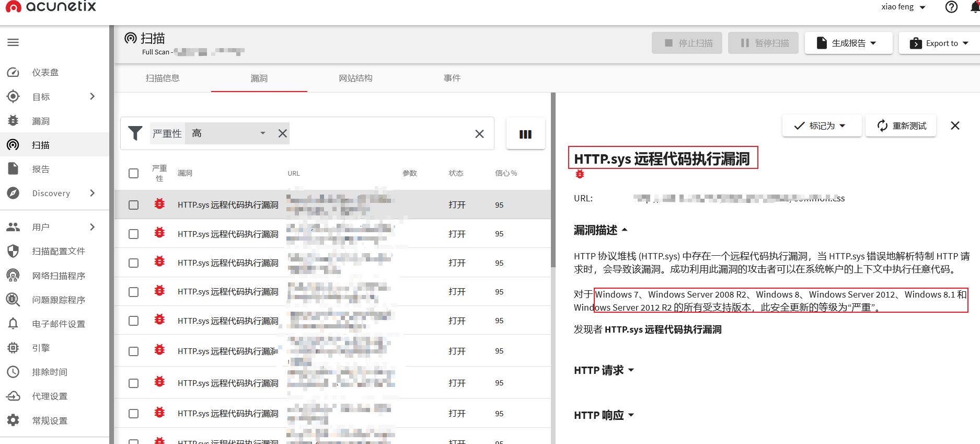Expand the HTTP 响应 section
Viewport: 980px width, 444px height.
coord(604,415)
